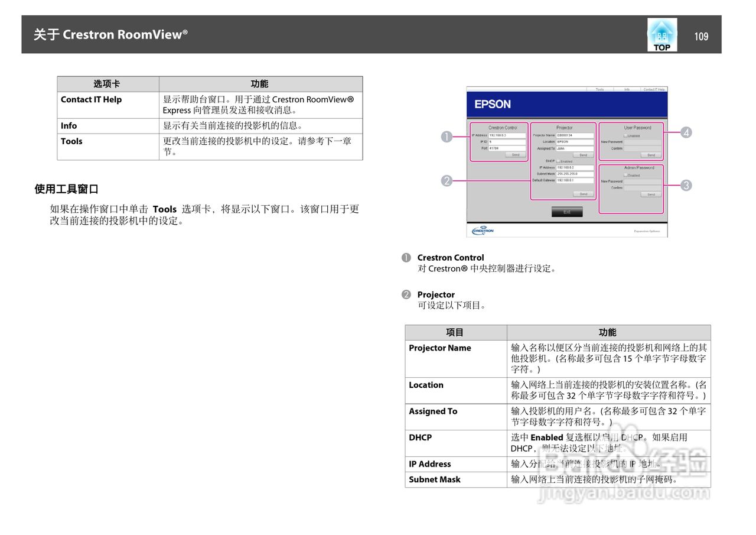Image resolution: width=756 pixels, height=535 pixels.
Task: Click the Projector Name input field
Action: [x=575, y=135]
